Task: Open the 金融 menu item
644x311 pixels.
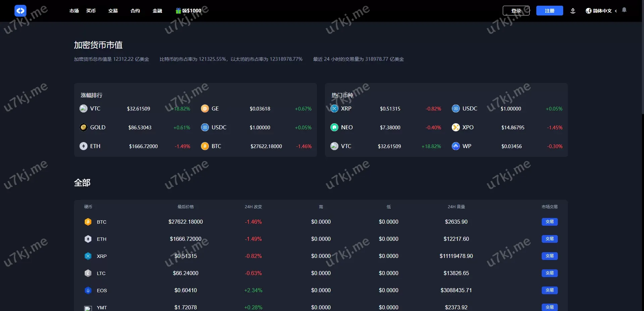Action: coord(157,11)
